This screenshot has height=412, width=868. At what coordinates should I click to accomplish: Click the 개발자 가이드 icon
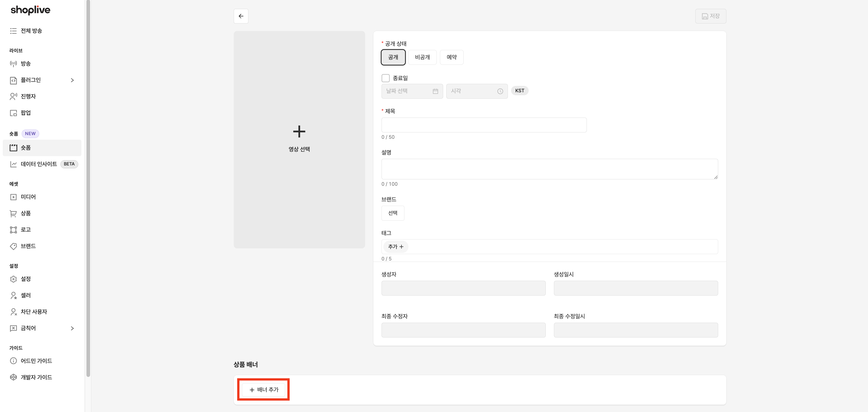(13, 377)
